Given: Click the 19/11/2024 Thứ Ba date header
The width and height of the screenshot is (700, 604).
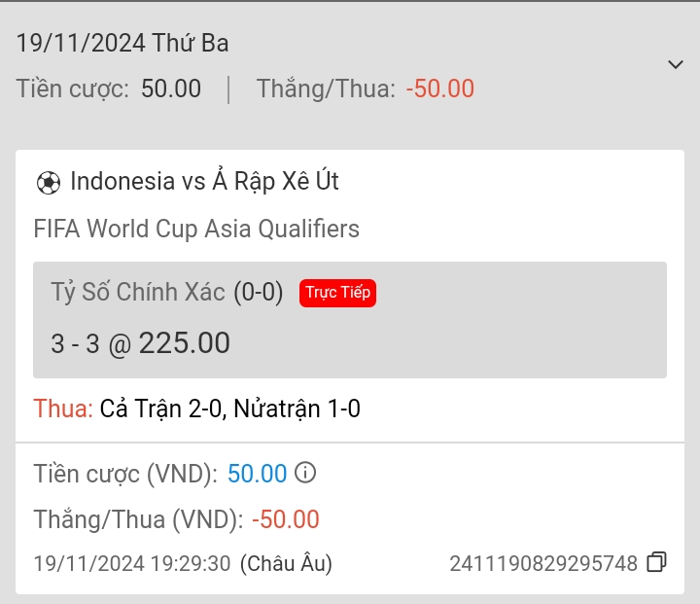Looking at the screenshot, I should (122, 43).
